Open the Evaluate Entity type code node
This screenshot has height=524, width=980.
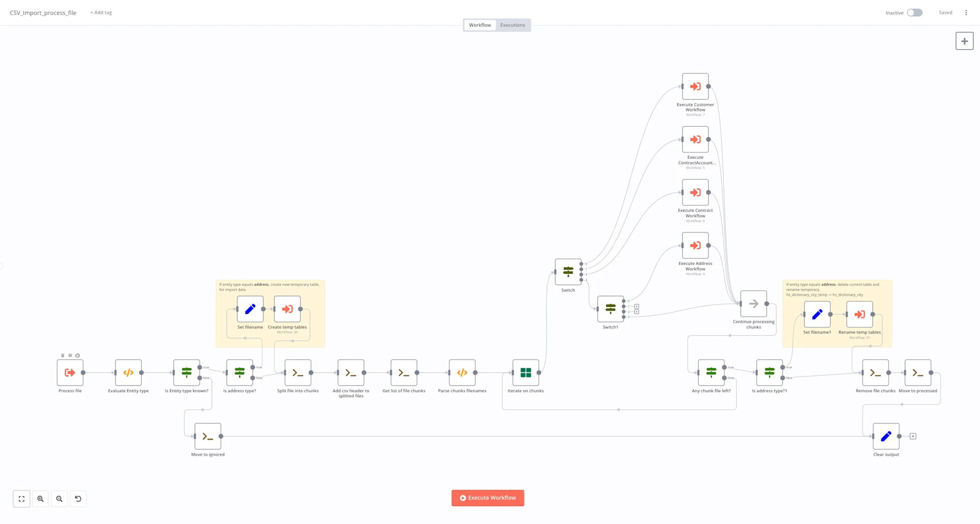[128, 372]
